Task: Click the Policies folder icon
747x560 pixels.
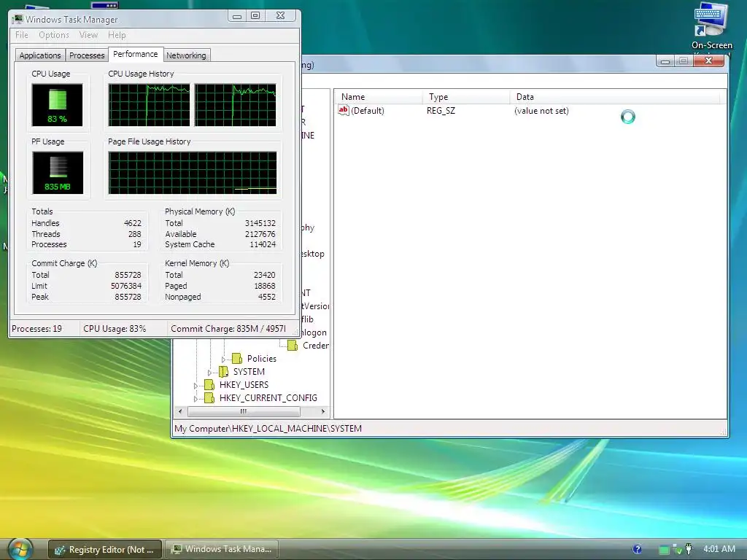Action: point(237,359)
